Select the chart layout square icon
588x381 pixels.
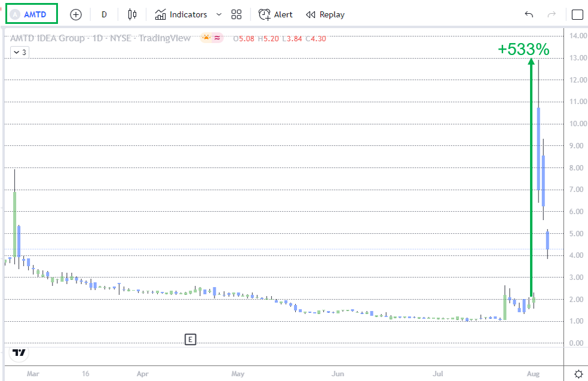point(577,14)
